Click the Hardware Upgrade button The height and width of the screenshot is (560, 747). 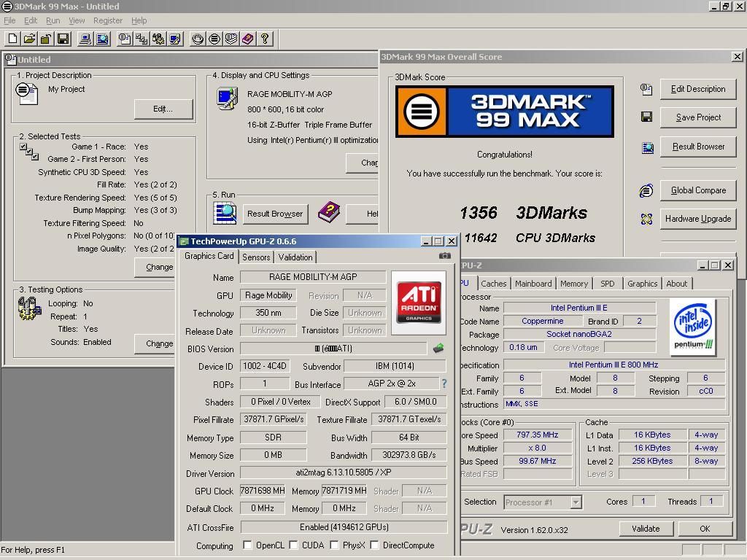click(x=698, y=219)
